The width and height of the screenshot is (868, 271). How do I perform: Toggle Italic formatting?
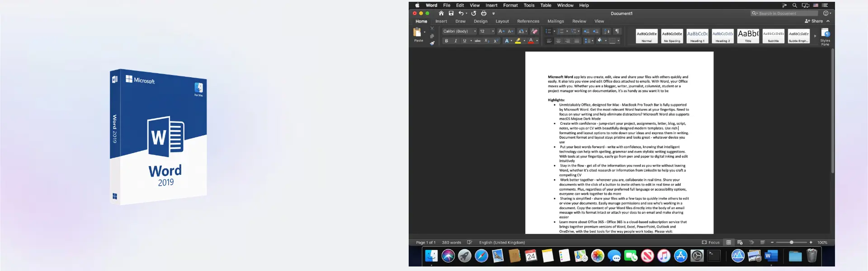456,41
